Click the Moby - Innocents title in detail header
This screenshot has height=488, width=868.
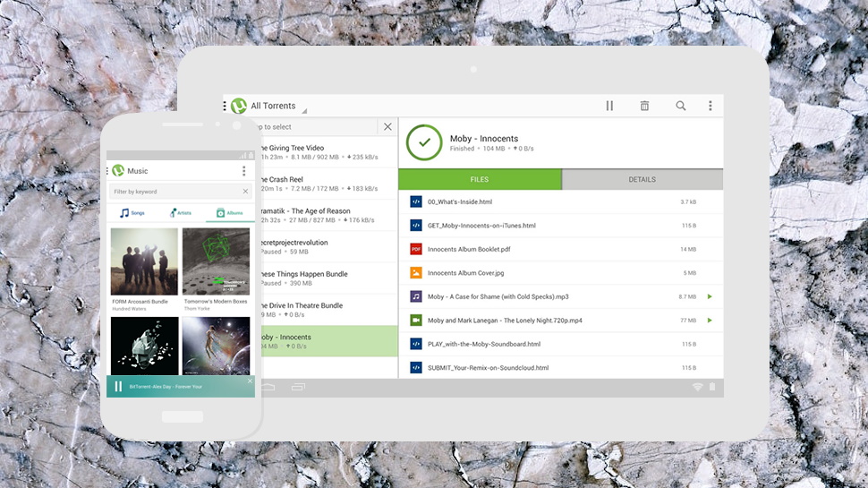point(484,139)
